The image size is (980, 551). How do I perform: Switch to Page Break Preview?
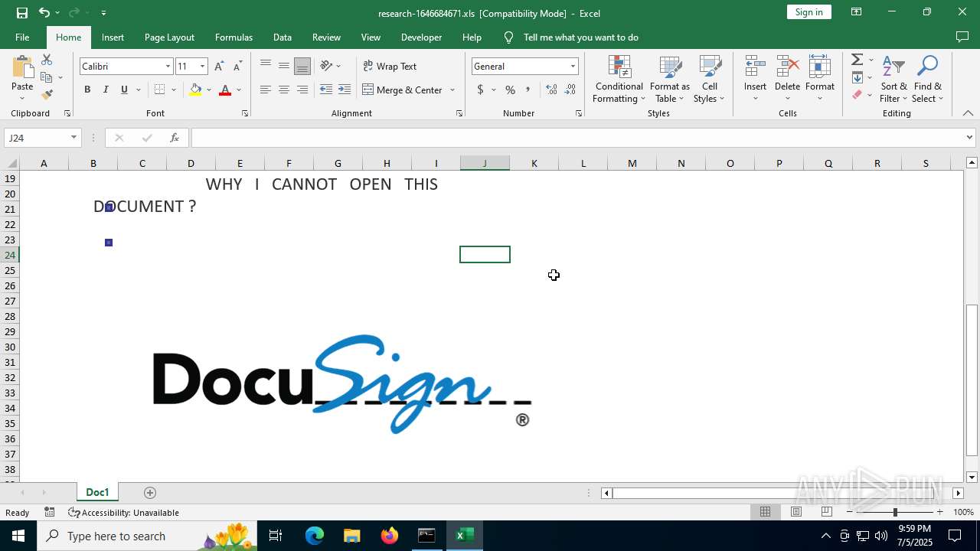coord(826,512)
